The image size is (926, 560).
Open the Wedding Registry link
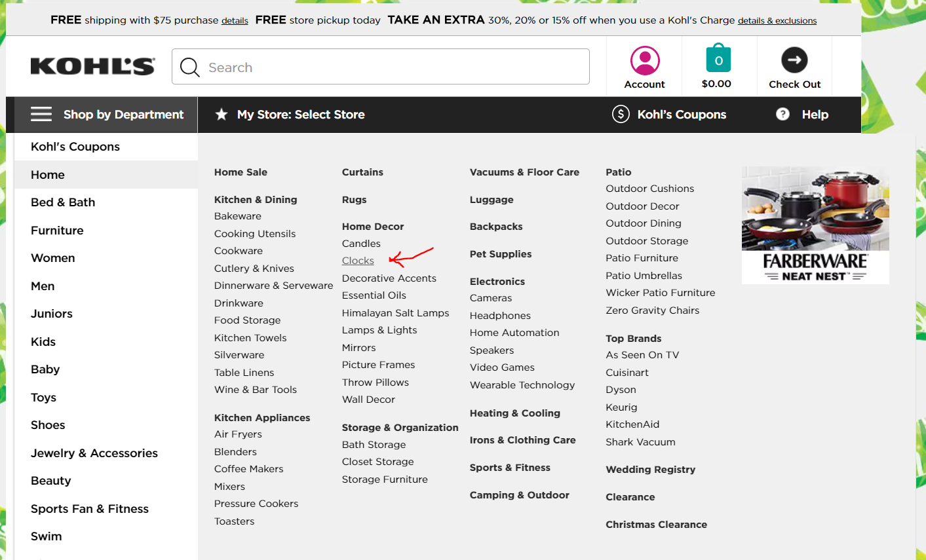click(651, 470)
